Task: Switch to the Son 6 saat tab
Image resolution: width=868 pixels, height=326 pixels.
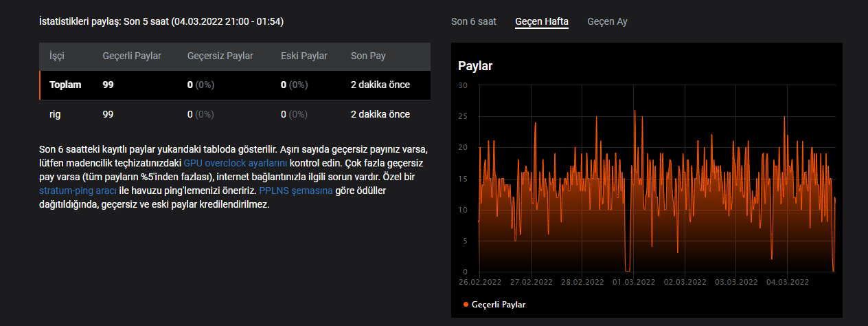Action: click(473, 21)
